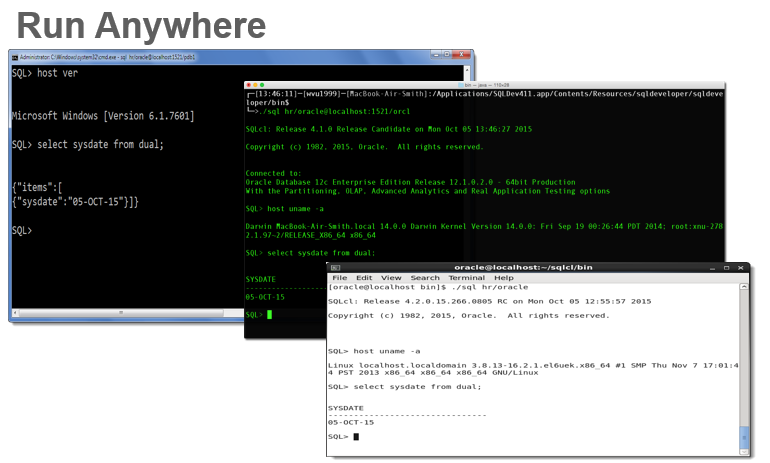Click 'SQL> host ver' line in Windows cmd
Viewport: 770px width, 463px height.
[x=45, y=73]
